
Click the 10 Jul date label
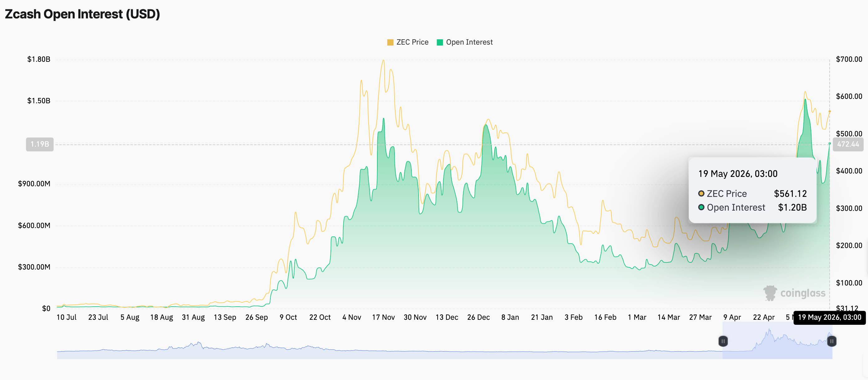[x=66, y=317]
